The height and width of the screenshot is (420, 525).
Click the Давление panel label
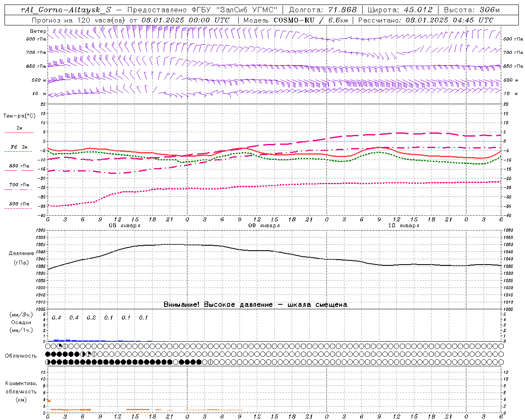click(x=21, y=253)
